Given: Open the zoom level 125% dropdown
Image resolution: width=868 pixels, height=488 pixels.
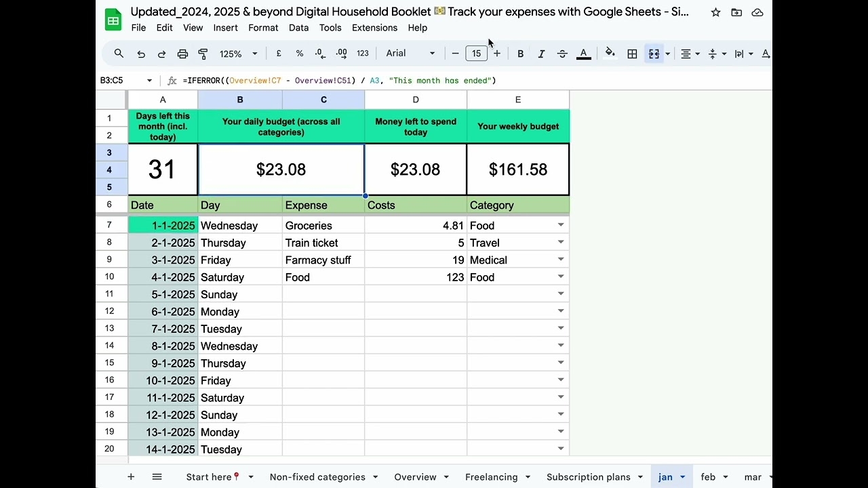Looking at the screenshot, I should coord(238,54).
